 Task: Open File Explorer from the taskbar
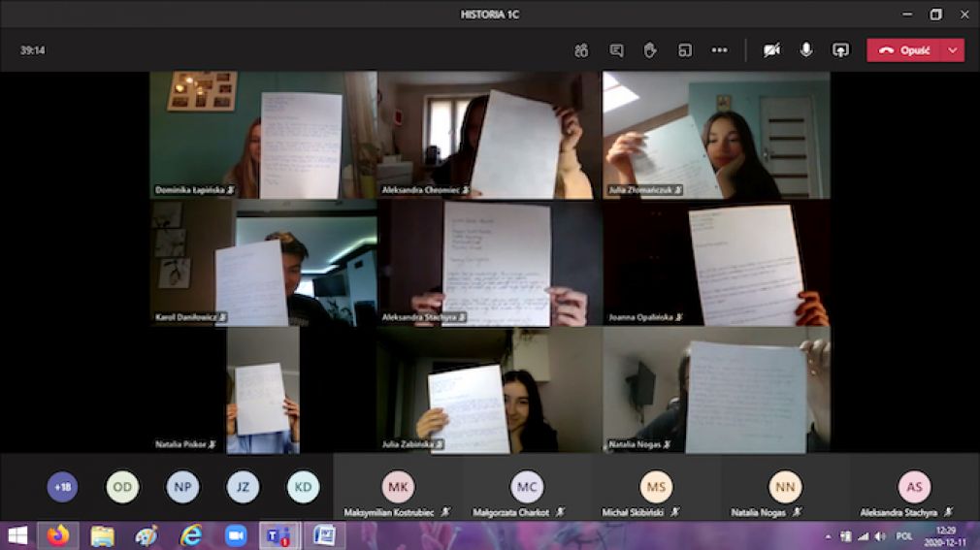pos(103,535)
